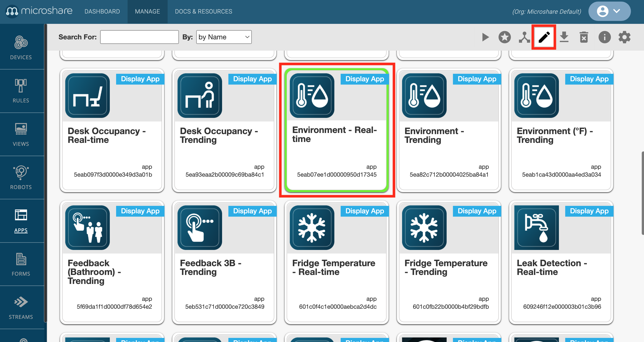Select Fridge Temperature - Trending snowflake icon
This screenshot has width=644, height=342.
[424, 227]
